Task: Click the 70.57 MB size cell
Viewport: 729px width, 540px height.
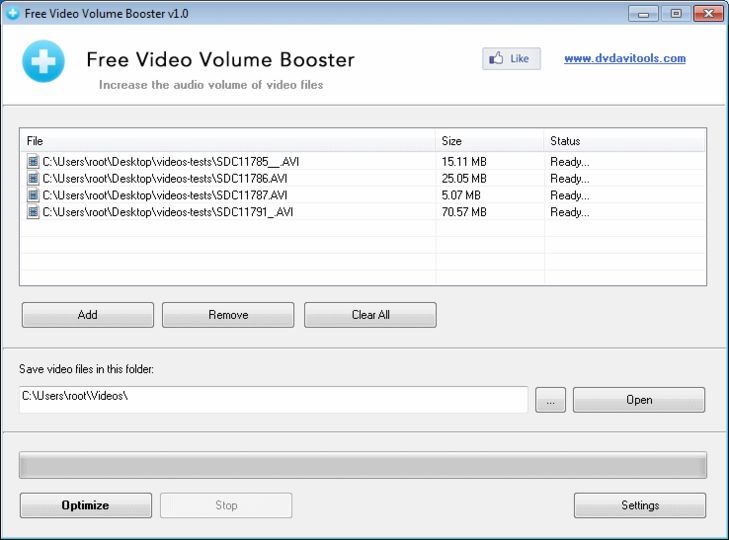Action: tap(464, 212)
